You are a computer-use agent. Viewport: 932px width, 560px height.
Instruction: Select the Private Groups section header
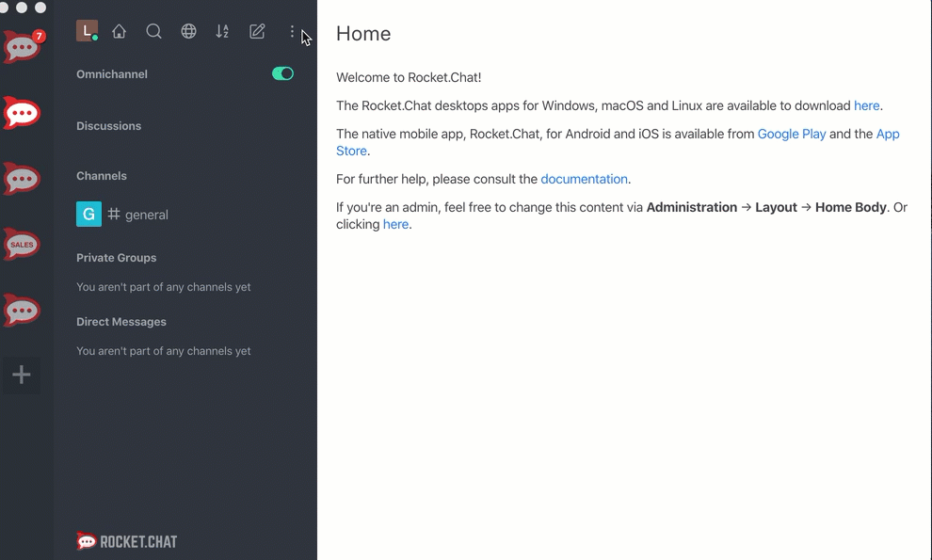click(117, 258)
